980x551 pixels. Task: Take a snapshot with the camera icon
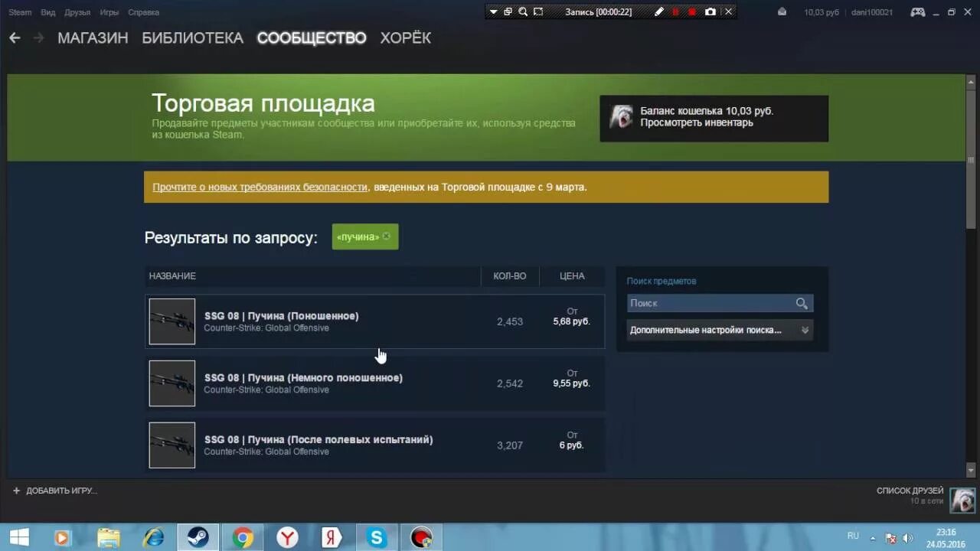(x=710, y=11)
